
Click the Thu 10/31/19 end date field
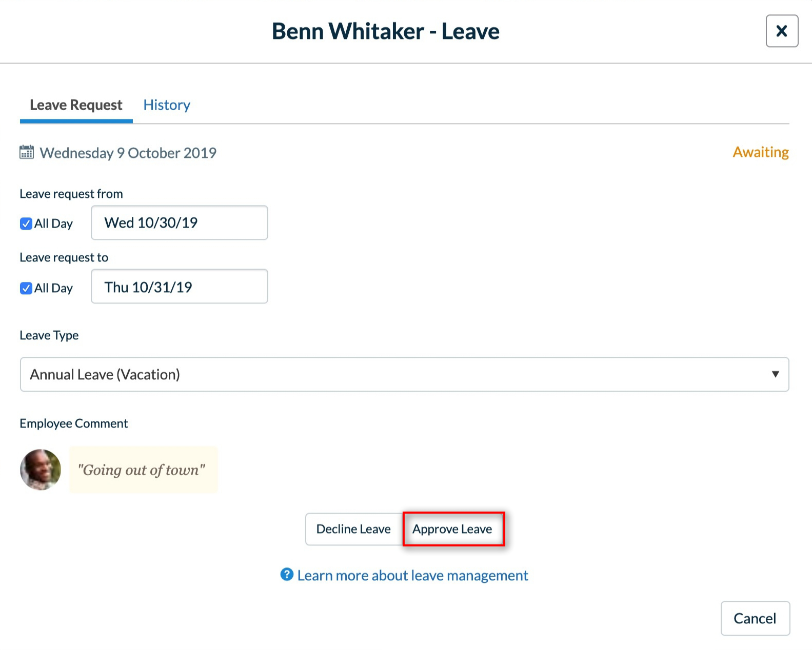[179, 287]
